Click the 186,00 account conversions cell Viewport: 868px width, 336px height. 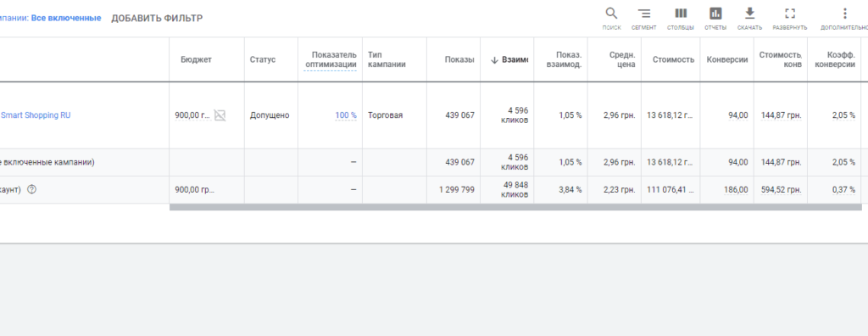coord(736,189)
